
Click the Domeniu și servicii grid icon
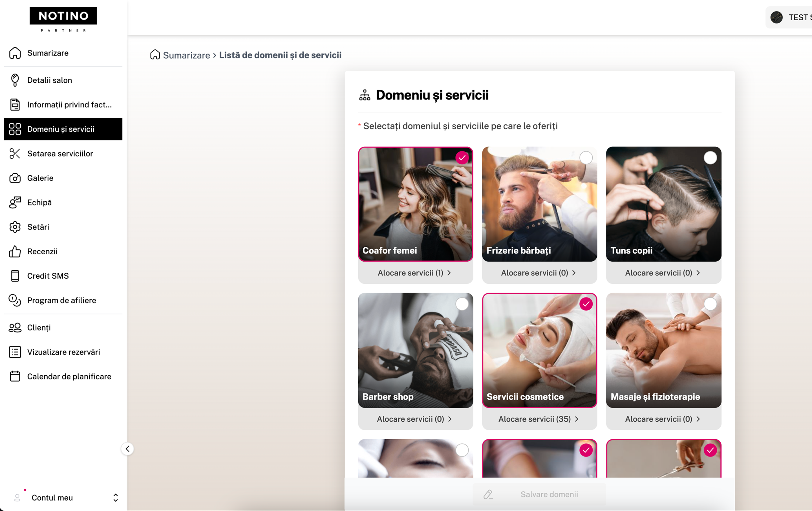15,129
